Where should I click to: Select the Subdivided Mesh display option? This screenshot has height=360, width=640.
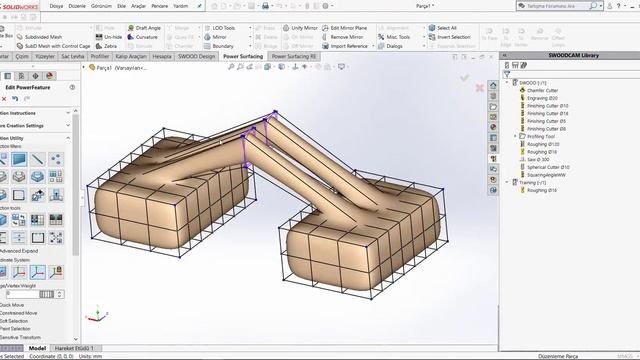coord(39,37)
